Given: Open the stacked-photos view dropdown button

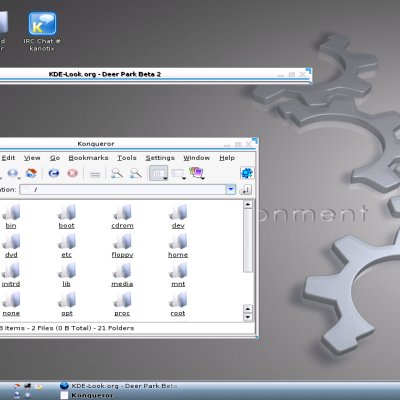Looking at the screenshot, I should tap(197, 173).
